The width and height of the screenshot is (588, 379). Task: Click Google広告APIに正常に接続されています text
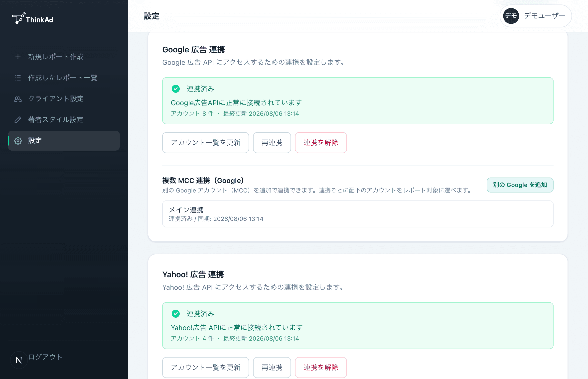coord(236,103)
